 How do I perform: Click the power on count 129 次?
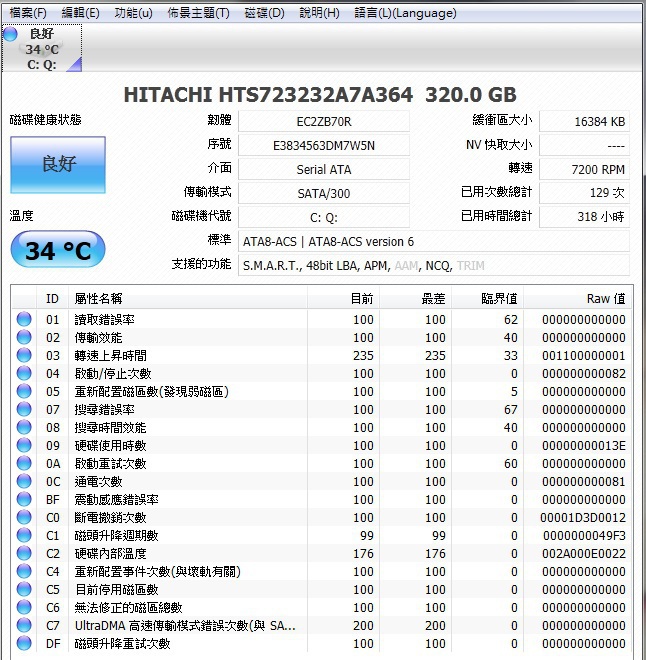[585, 193]
